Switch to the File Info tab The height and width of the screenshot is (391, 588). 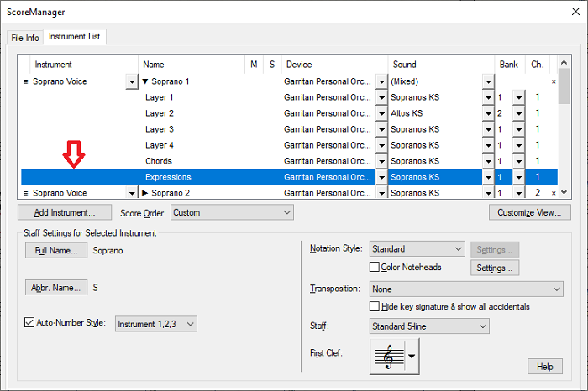point(24,38)
